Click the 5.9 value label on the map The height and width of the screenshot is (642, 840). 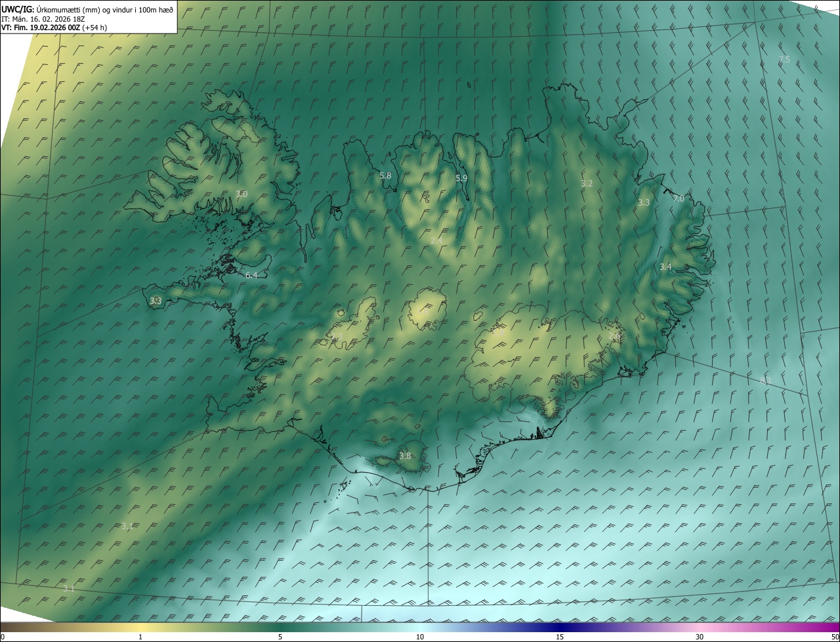(x=461, y=178)
